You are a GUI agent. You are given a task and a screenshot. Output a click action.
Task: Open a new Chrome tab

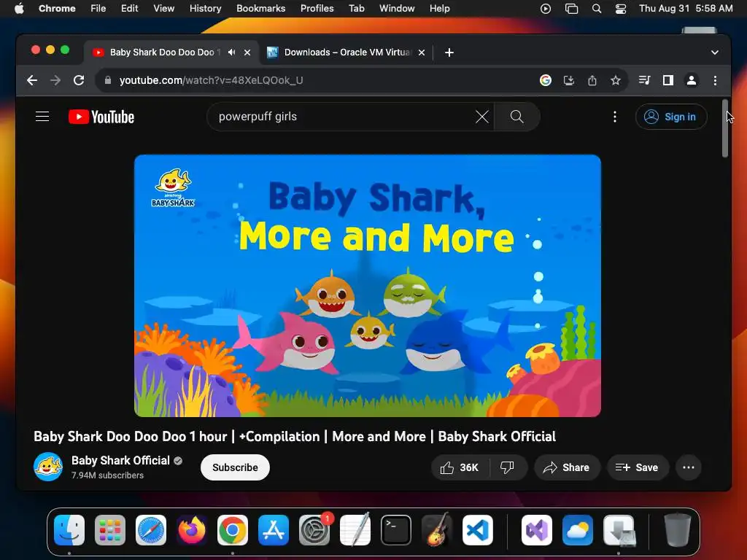click(449, 52)
